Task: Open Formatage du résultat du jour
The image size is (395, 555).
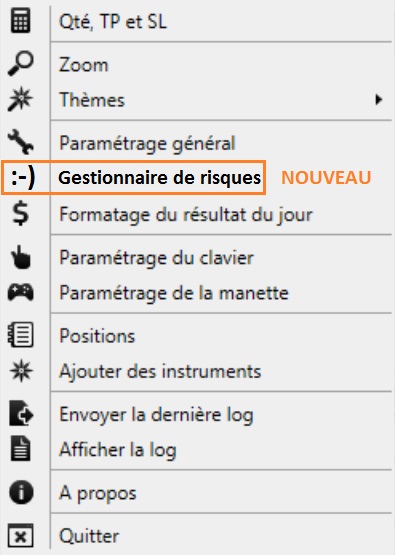Action: (x=221, y=214)
